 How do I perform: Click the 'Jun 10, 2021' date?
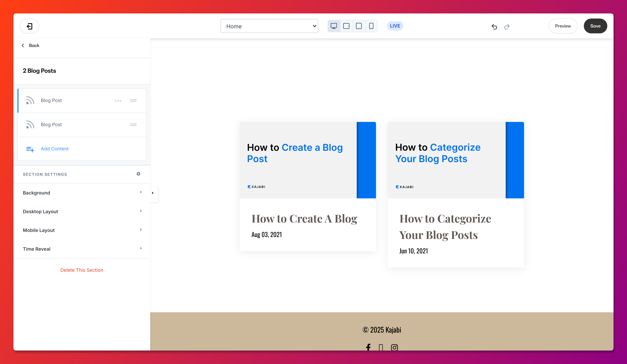(x=414, y=251)
